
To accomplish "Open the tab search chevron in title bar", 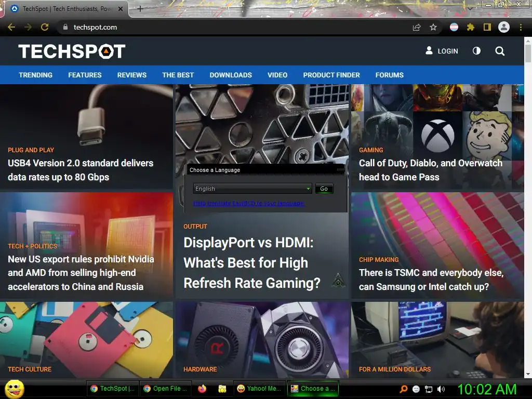I will tap(470, 8).
